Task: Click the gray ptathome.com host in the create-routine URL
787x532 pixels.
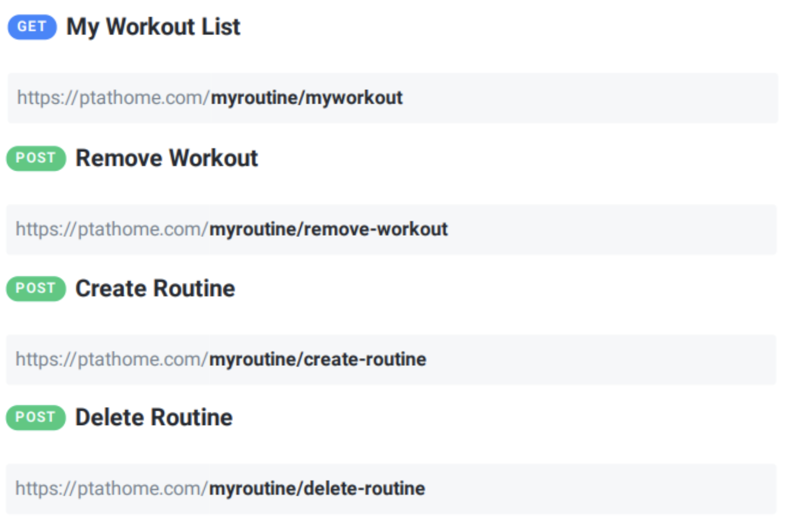Action: (139, 360)
